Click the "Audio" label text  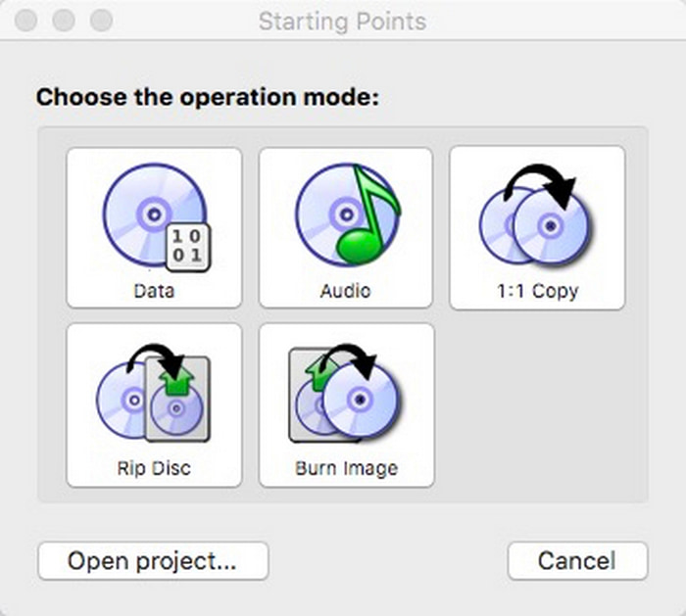click(x=345, y=291)
